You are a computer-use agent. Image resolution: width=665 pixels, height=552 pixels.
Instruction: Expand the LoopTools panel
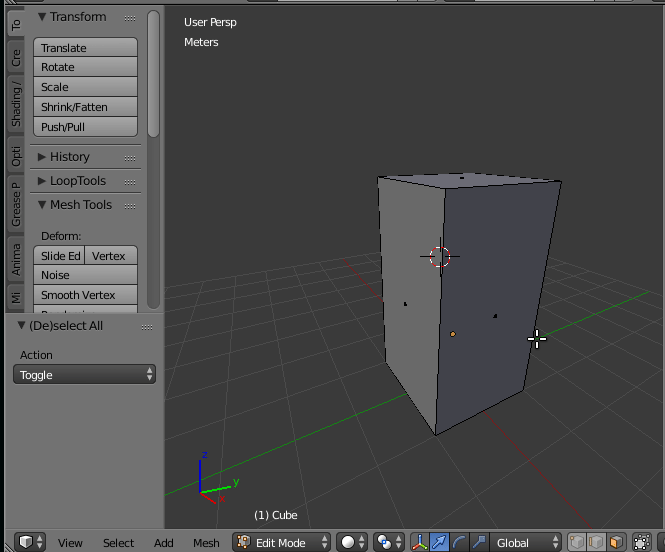(x=42, y=181)
